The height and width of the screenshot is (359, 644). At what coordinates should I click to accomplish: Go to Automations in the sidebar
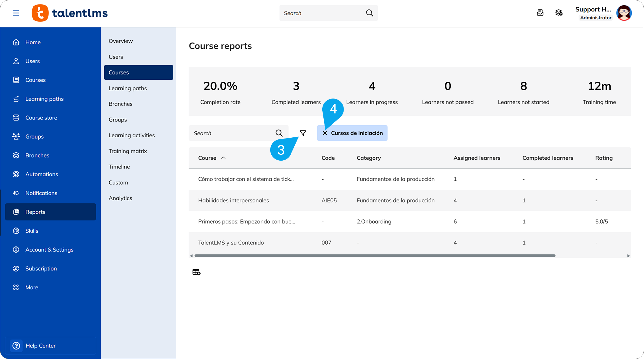[x=42, y=174]
